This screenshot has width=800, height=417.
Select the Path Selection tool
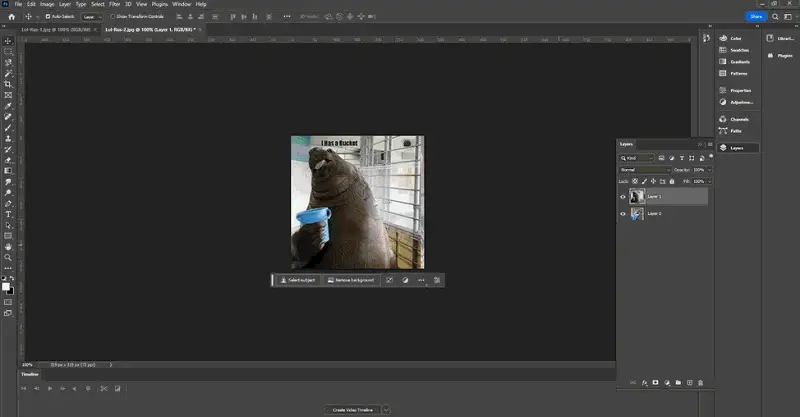pos(8,225)
